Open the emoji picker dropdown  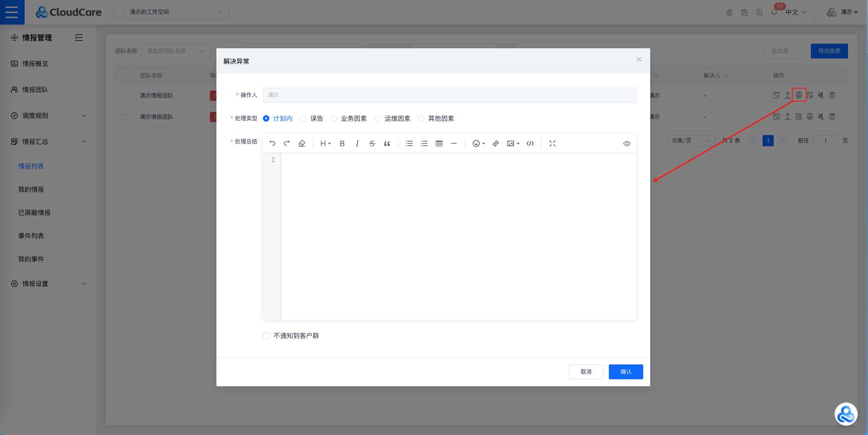pos(478,143)
